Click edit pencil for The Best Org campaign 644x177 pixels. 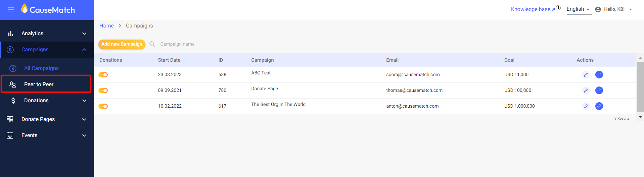[586, 106]
